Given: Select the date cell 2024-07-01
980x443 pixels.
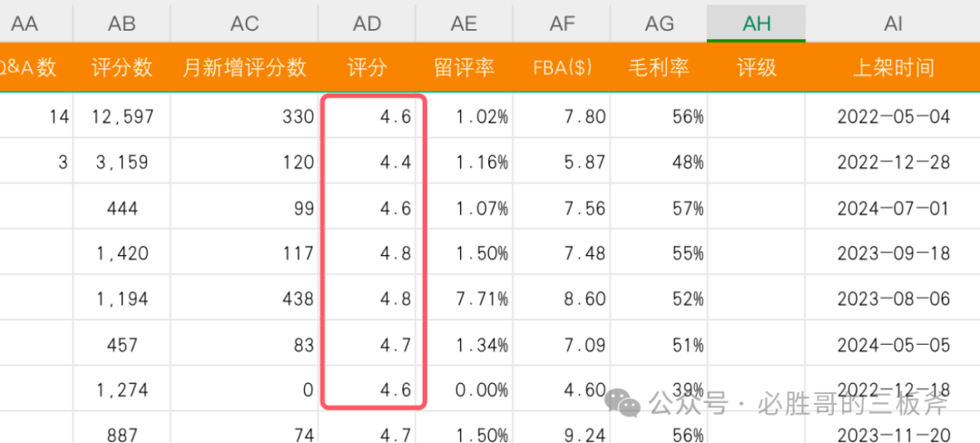Looking at the screenshot, I should 893,208.
